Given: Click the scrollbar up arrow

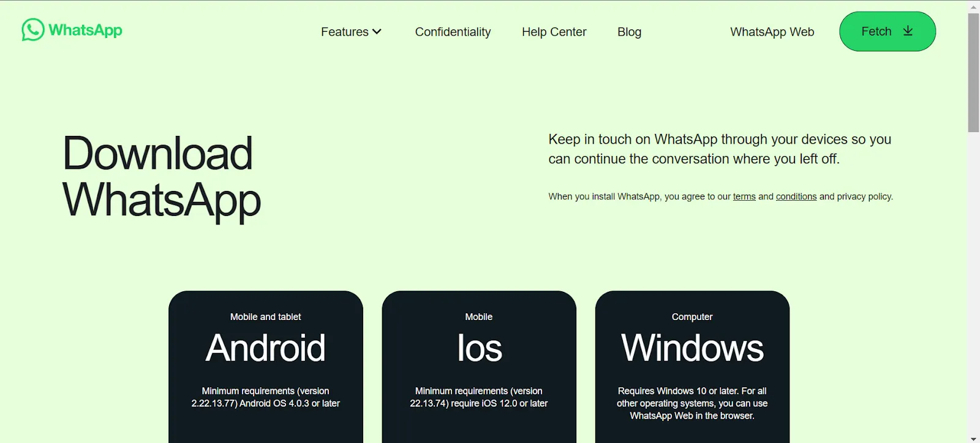Looking at the screenshot, I should (973, 6).
